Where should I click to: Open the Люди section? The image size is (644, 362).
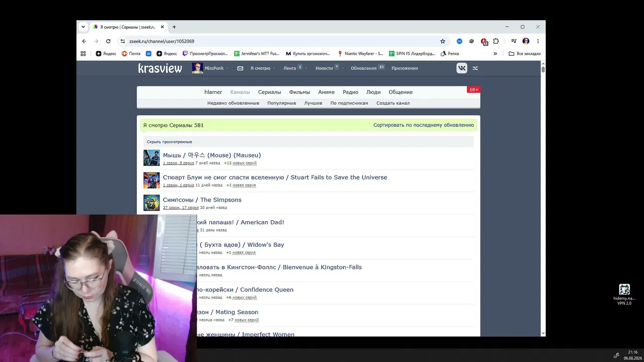tap(373, 92)
